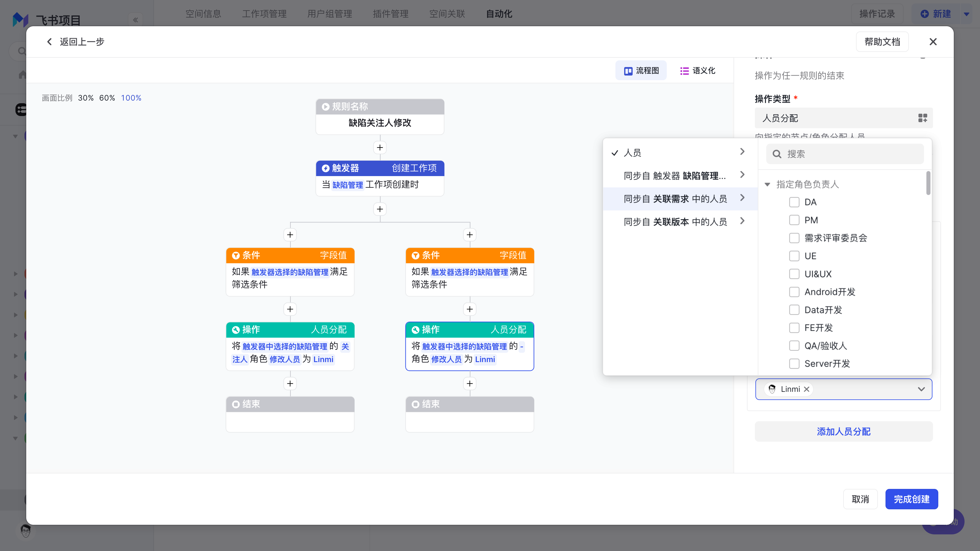Open the 插件管理 tab in background
Viewport: 980px width, 551px height.
(390, 14)
